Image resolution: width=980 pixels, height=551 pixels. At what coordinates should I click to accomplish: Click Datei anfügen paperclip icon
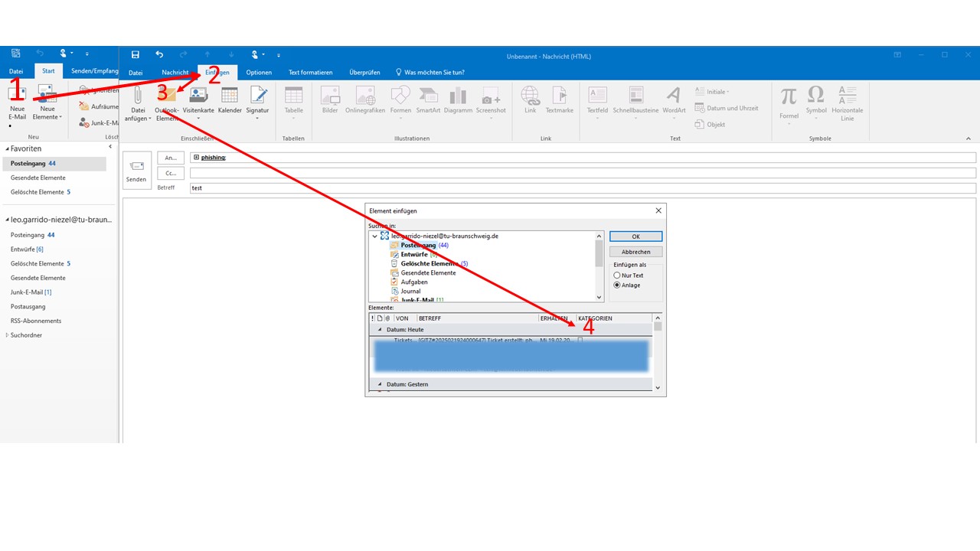(x=138, y=95)
